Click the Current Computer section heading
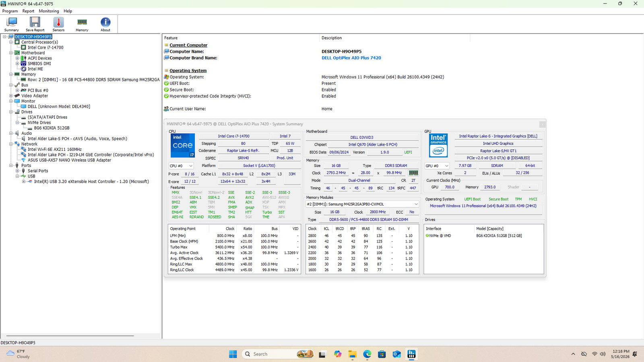The image size is (644, 362). pos(188,45)
